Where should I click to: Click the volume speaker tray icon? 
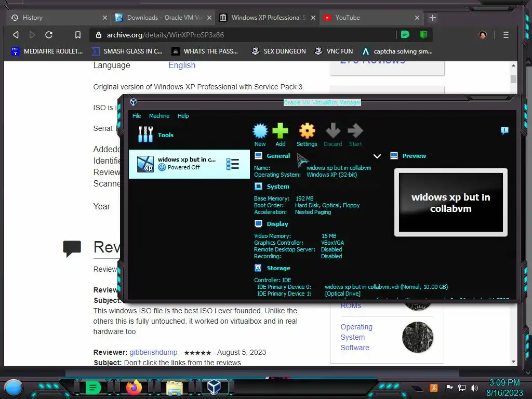(x=474, y=388)
